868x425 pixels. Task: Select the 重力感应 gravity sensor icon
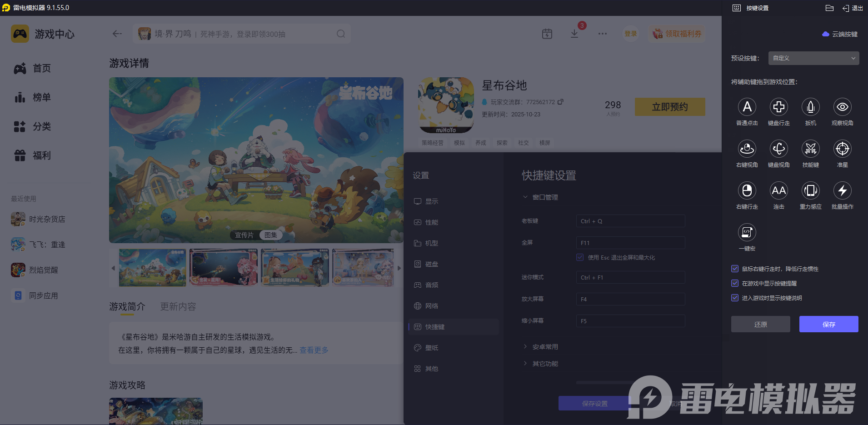(x=810, y=191)
